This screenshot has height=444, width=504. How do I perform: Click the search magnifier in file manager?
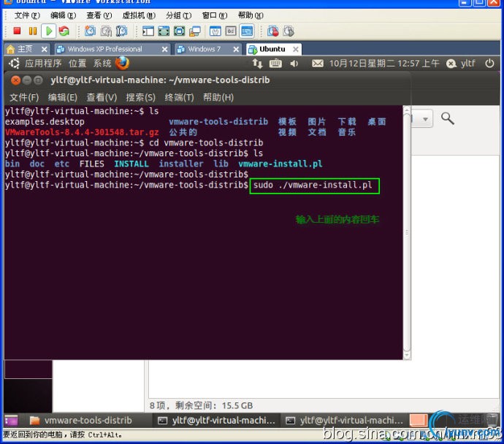tap(448, 118)
